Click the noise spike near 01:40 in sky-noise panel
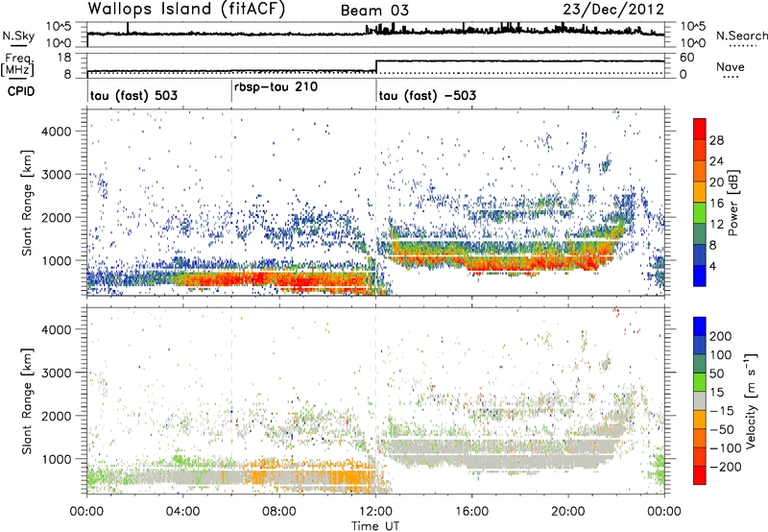 click(128, 28)
